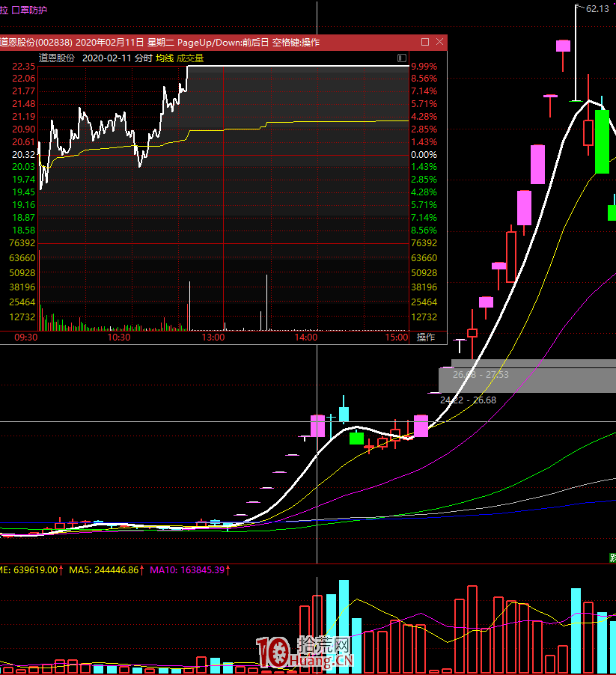Click the 口罩防护 sector tag

coord(29,10)
